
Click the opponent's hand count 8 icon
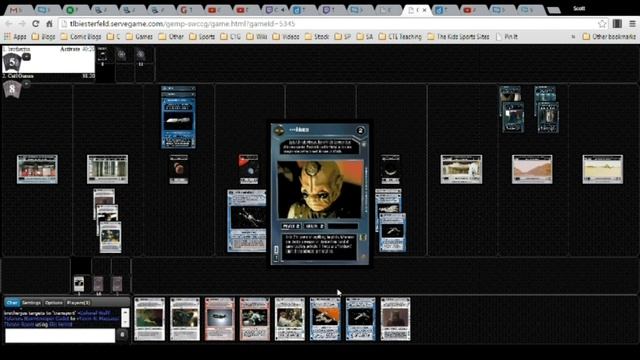coord(11,89)
